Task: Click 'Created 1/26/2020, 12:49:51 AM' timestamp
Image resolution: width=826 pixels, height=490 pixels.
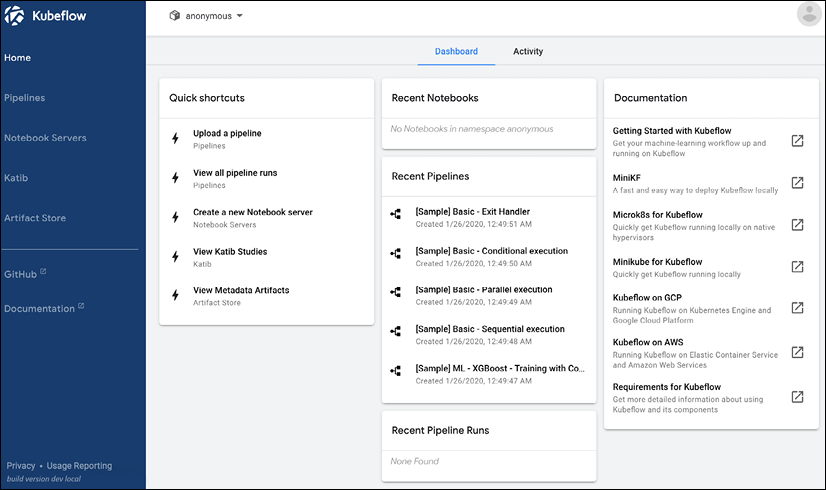Action: (474, 224)
